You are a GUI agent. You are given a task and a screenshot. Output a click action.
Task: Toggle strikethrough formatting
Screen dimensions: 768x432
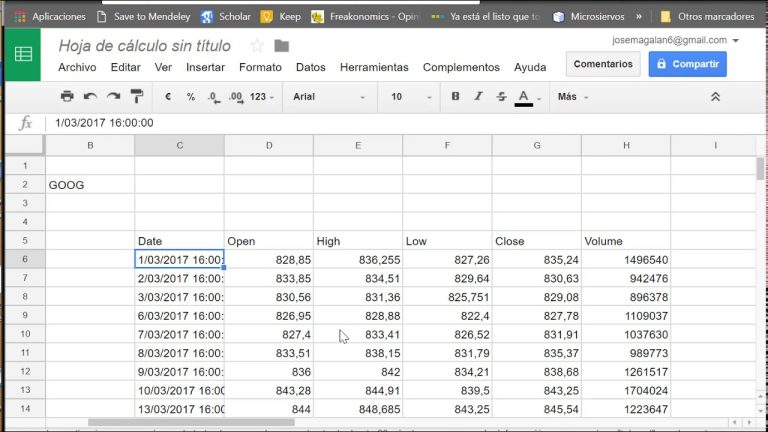[502, 96]
